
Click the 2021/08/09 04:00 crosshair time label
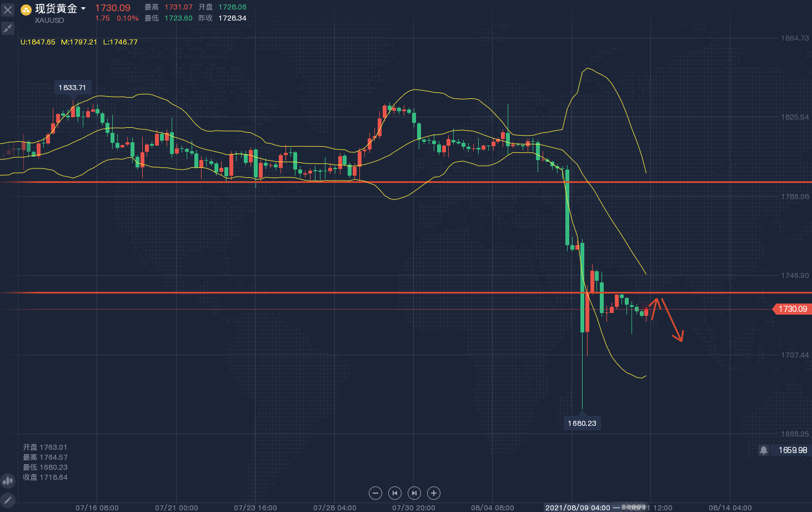[578, 508]
